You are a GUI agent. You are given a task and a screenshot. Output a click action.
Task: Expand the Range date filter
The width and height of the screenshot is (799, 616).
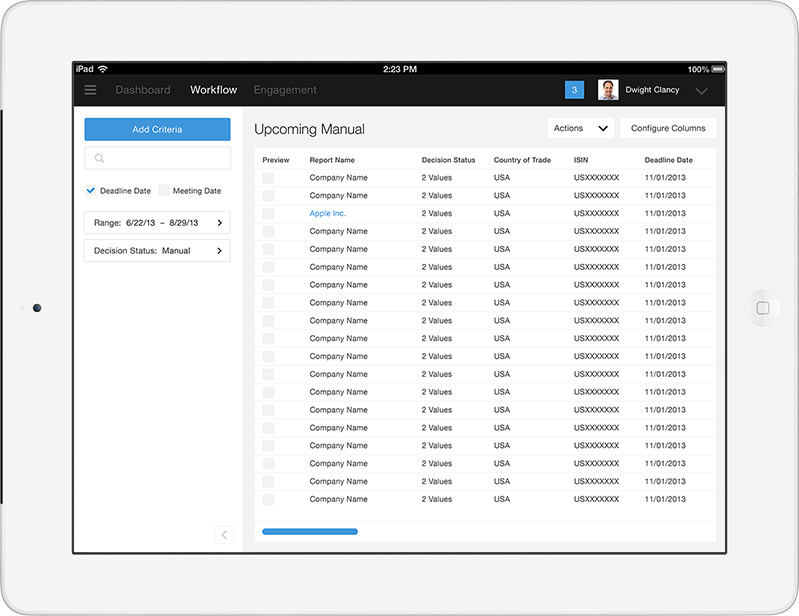(x=157, y=223)
